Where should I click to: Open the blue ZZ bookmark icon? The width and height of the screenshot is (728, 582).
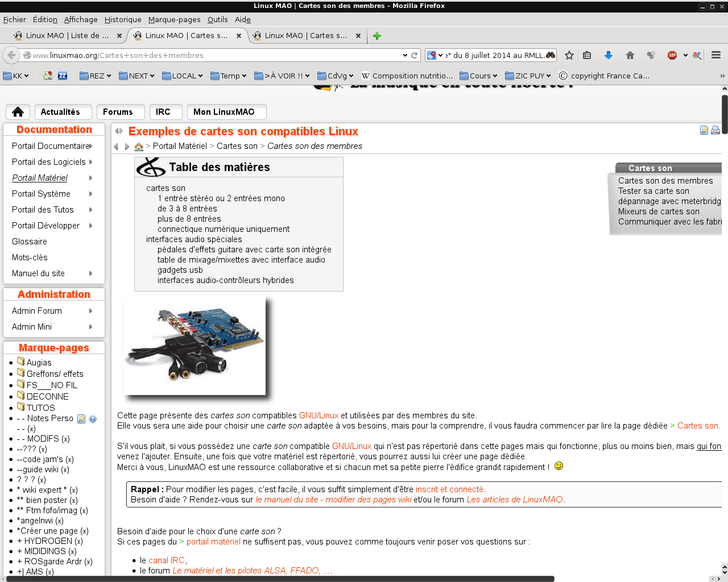click(x=63, y=76)
